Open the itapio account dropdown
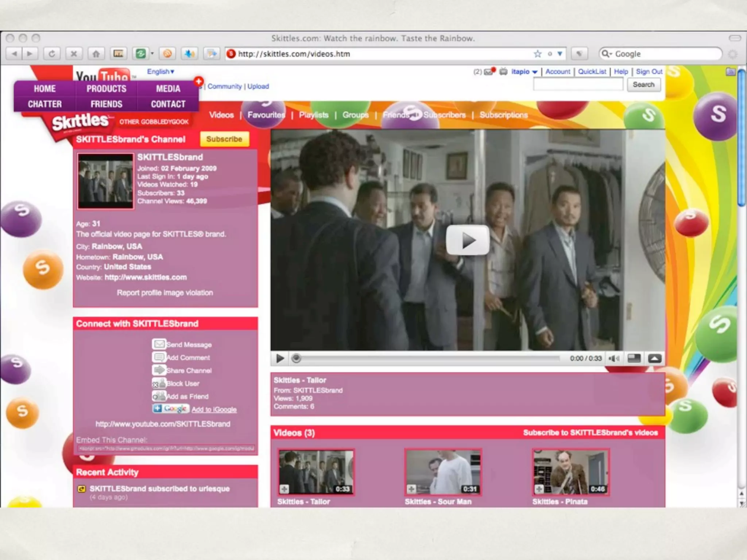Viewport: 747px width, 560px height. [x=535, y=72]
